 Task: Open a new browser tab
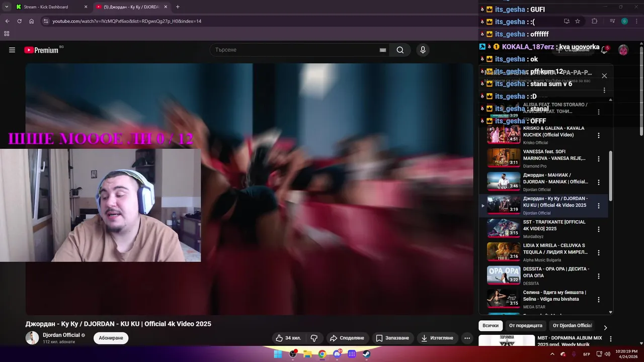coord(178,7)
